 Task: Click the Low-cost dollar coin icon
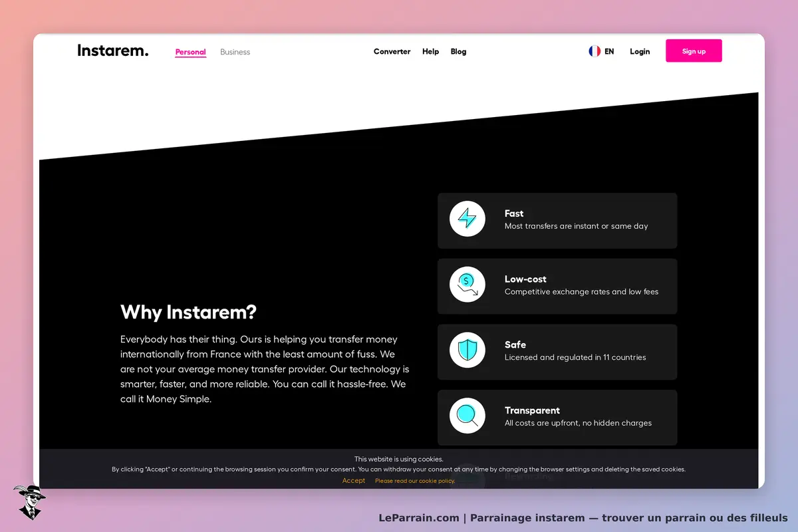(x=467, y=284)
